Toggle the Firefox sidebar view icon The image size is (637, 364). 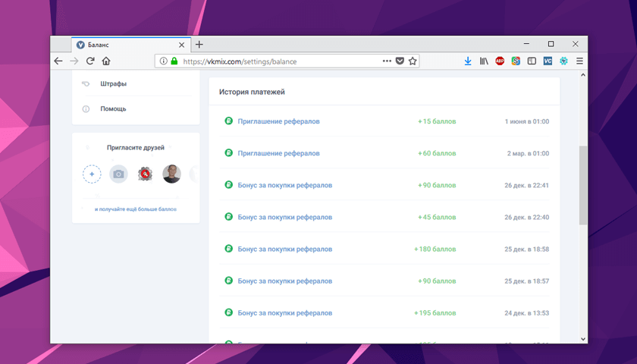coord(532,61)
